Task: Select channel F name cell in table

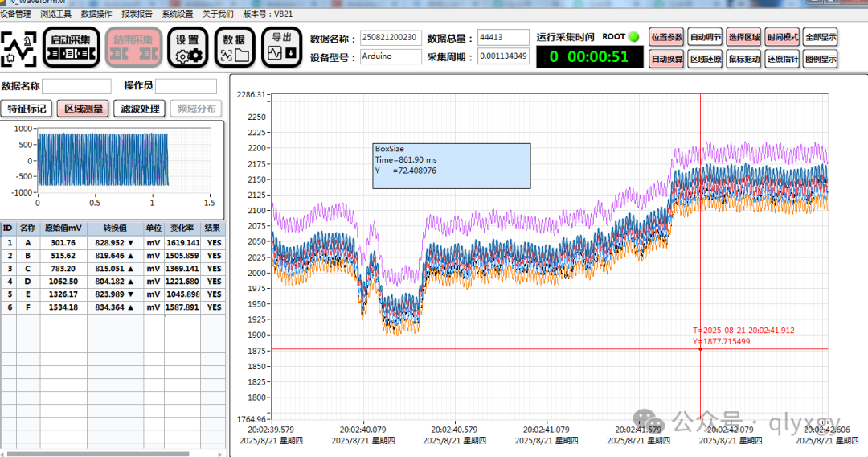Action: click(x=27, y=307)
